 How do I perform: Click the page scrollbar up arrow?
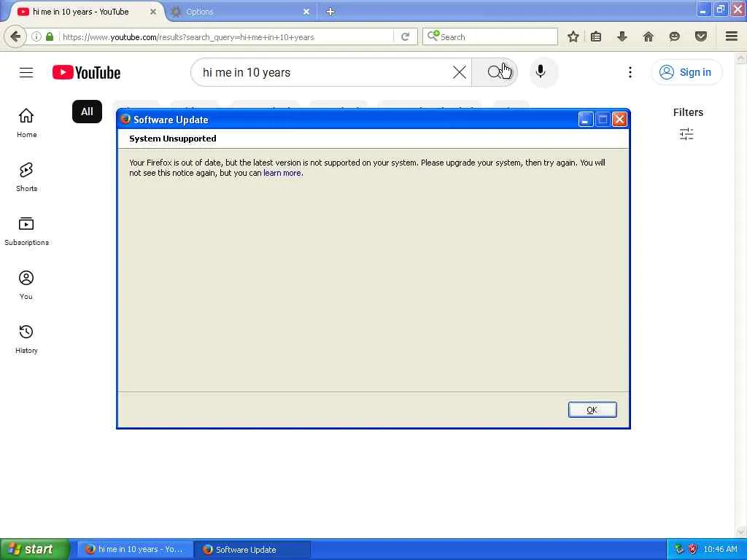tap(741, 58)
